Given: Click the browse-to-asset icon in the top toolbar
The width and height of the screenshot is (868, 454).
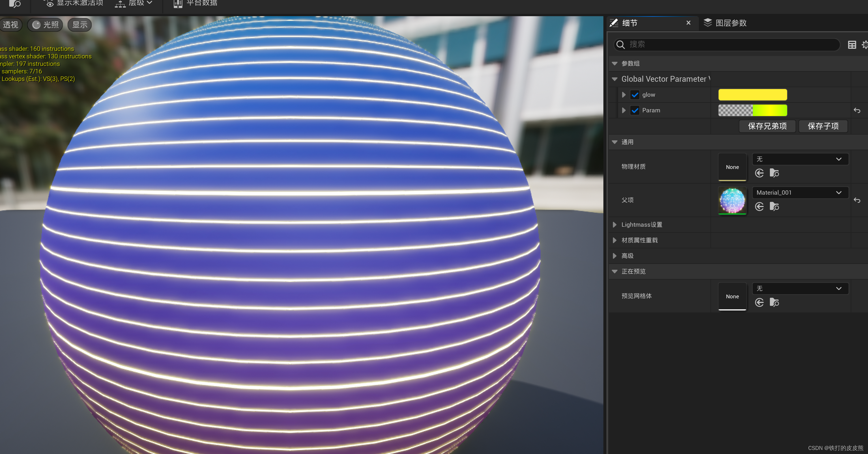Looking at the screenshot, I should coord(14,3).
